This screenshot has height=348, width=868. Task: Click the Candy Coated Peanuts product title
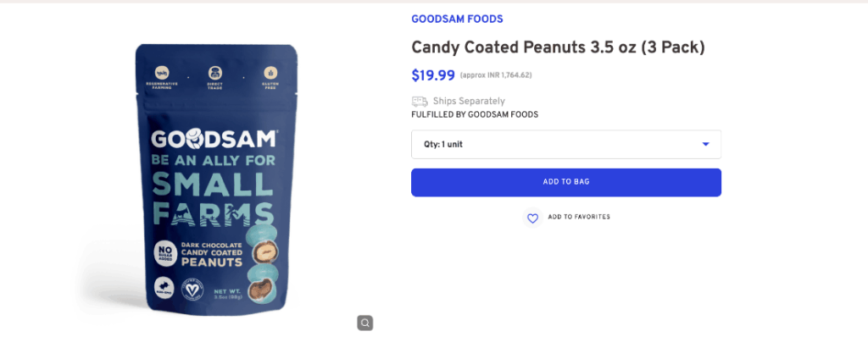(558, 47)
